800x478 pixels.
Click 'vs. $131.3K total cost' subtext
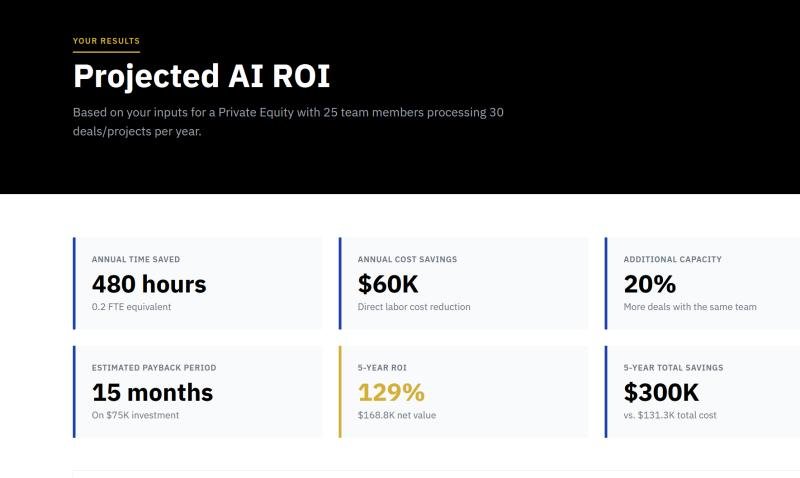(x=670, y=415)
